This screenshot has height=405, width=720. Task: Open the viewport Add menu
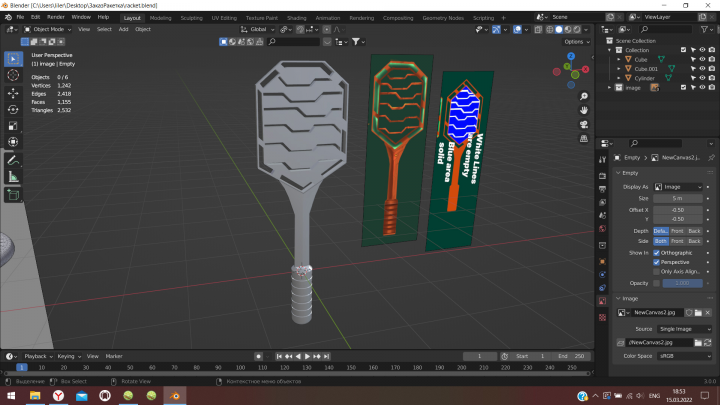pyautogui.click(x=124, y=29)
